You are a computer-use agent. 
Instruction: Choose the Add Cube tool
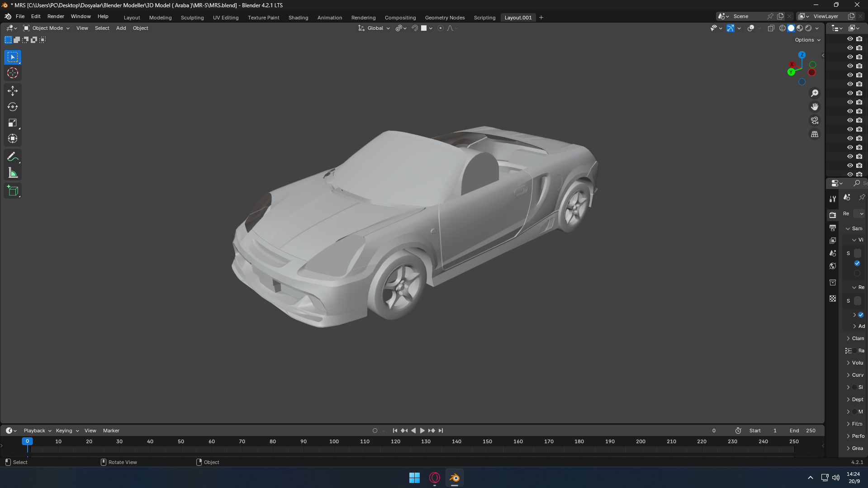13,191
